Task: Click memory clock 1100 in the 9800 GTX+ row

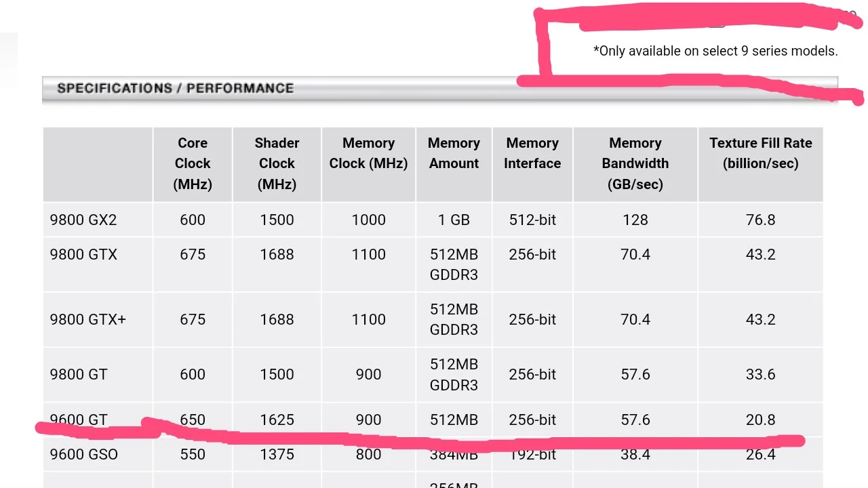Action: pyautogui.click(x=368, y=319)
